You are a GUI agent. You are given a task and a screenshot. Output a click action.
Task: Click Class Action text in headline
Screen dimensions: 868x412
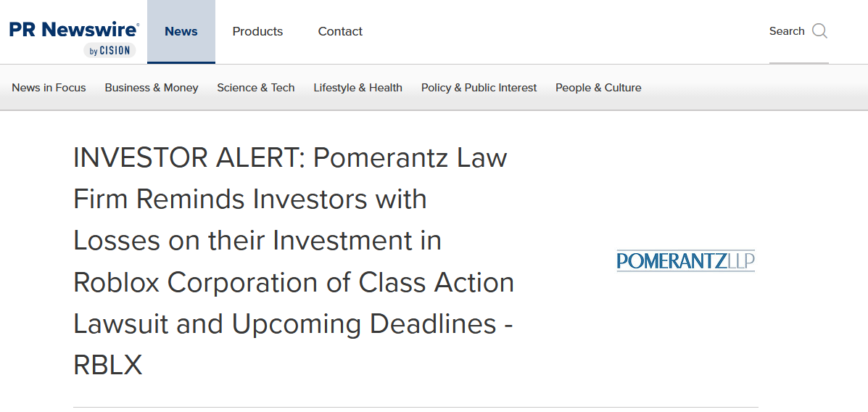(x=437, y=282)
